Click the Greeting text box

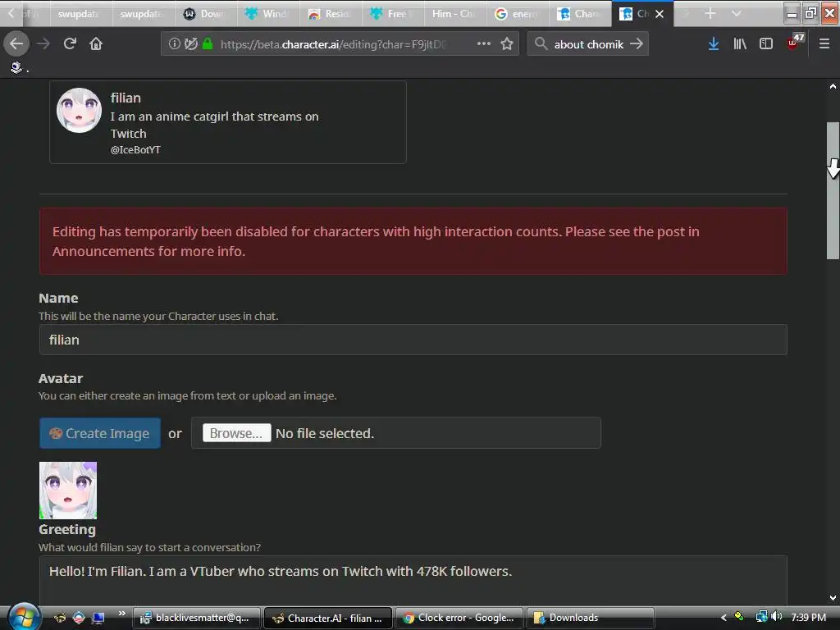(x=413, y=581)
